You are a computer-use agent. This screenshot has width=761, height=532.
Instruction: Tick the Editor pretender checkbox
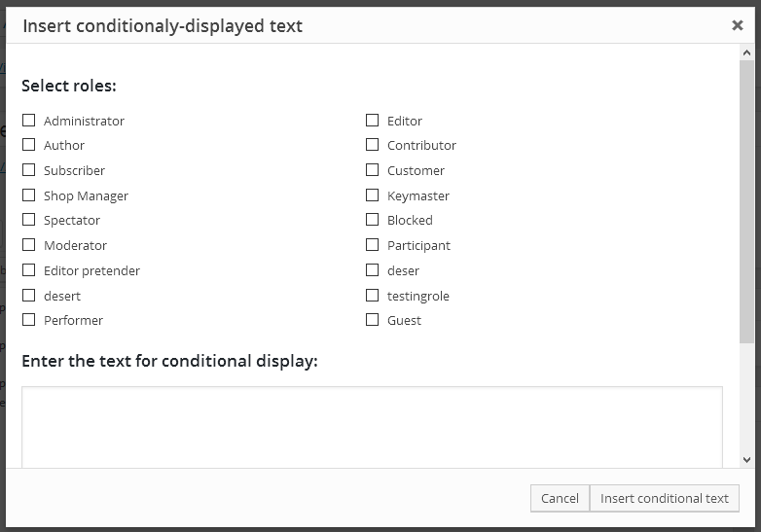29,270
